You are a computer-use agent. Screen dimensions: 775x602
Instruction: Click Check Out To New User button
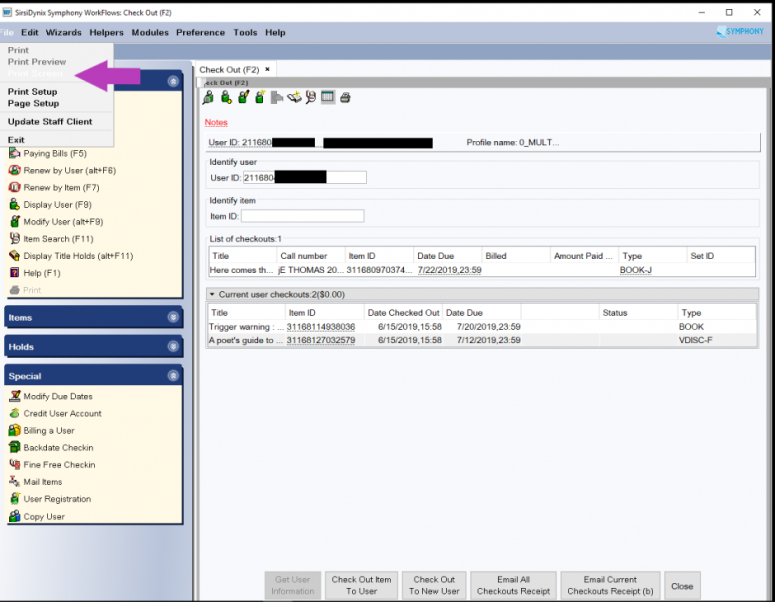(x=434, y=585)
